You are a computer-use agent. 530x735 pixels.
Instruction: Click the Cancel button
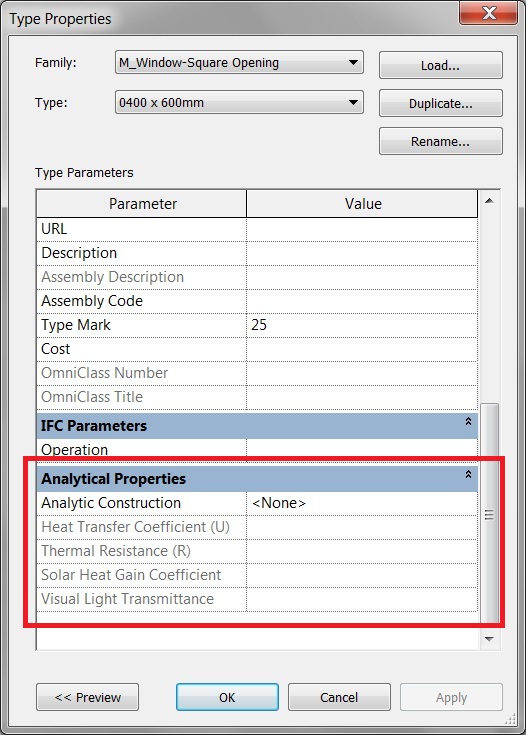[x=339, y=697]
